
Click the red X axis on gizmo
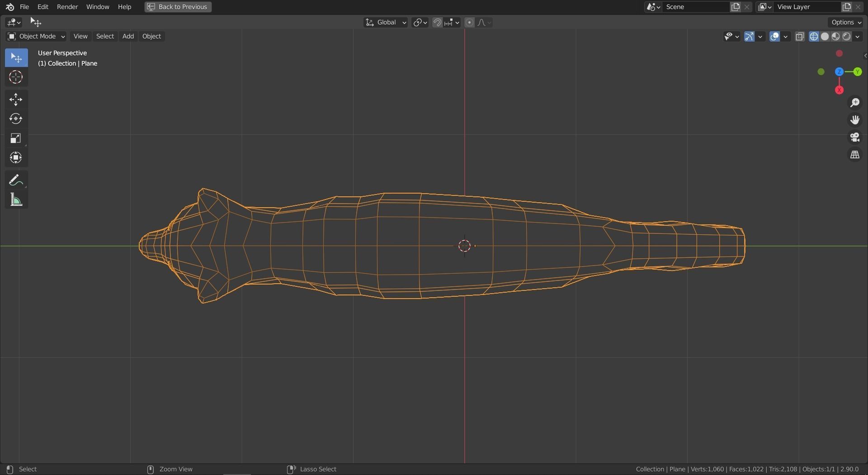840,90
